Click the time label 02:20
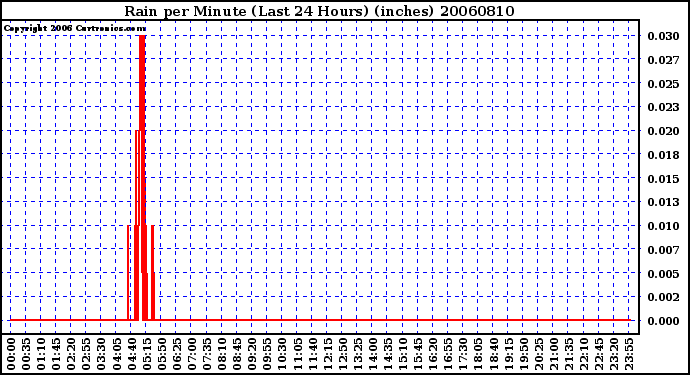Viewport: 690px width, 375px height. [71, 354]
